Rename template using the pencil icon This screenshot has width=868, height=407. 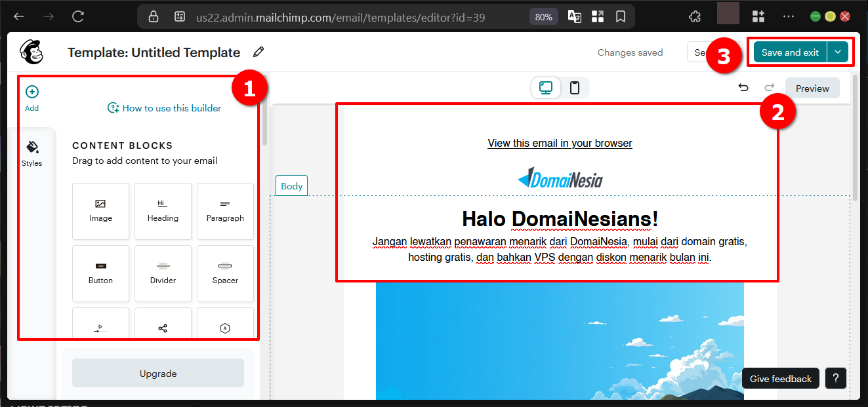258,51
